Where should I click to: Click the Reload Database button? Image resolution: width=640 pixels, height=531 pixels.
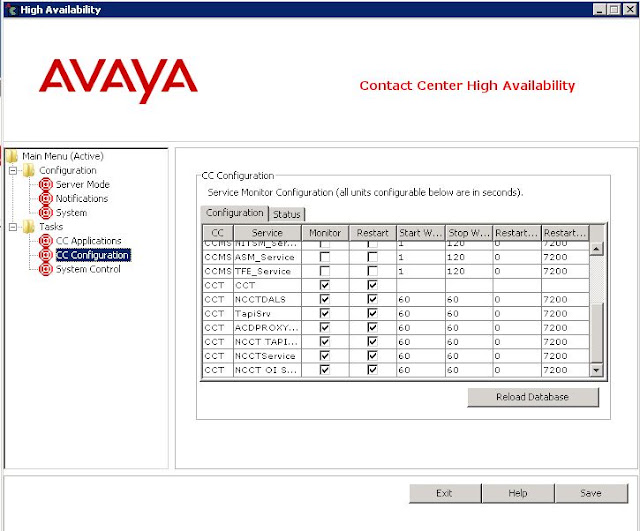[x=533, y=397]
